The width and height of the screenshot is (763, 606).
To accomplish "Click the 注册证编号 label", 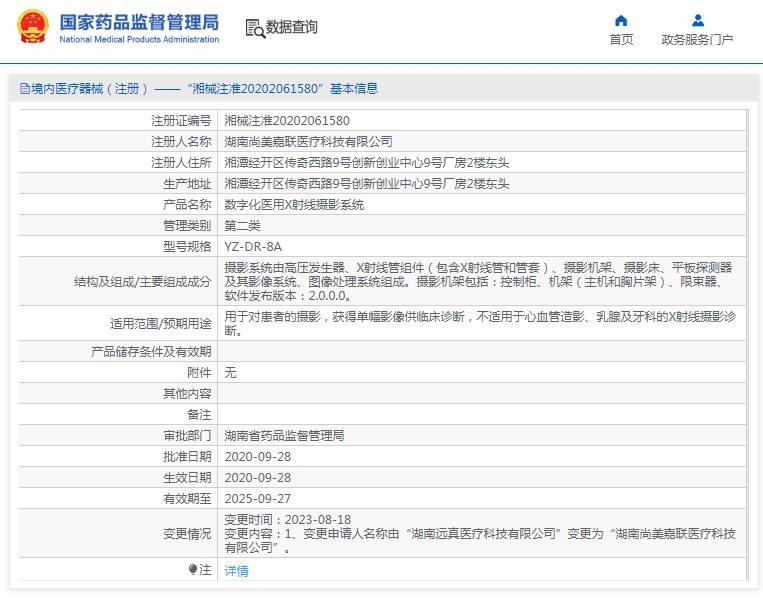I will tap(181, 121).
